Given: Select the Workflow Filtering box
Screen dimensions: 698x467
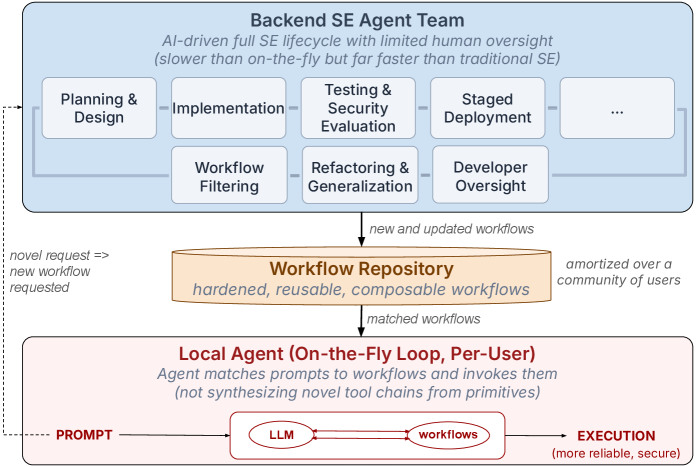Looking at the screenshot, I should click(x=229, y=175).
